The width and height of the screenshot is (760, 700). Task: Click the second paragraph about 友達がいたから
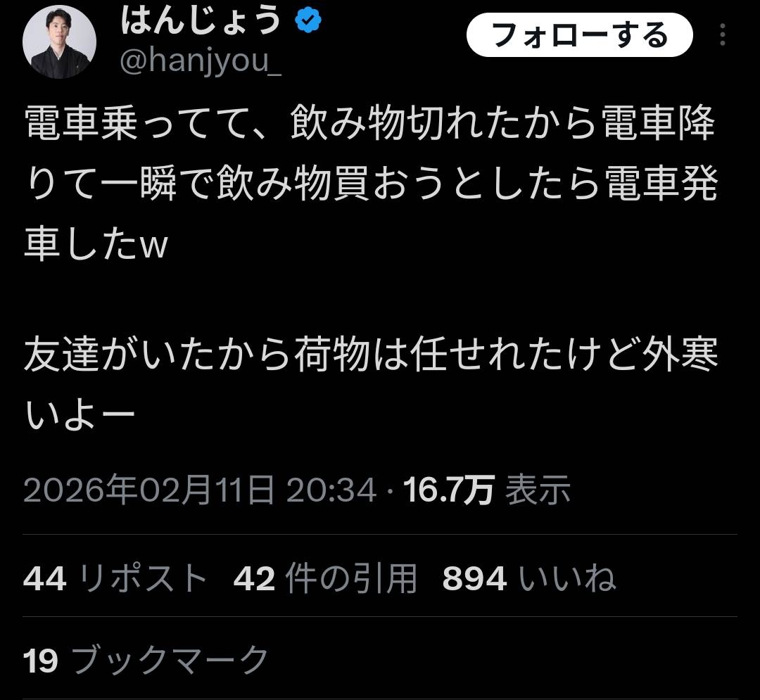tap(371, 383)
